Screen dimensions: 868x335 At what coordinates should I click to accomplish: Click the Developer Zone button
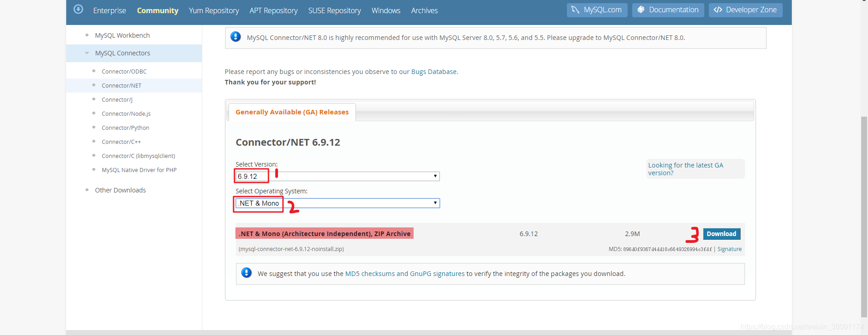(x=746, y=10)
